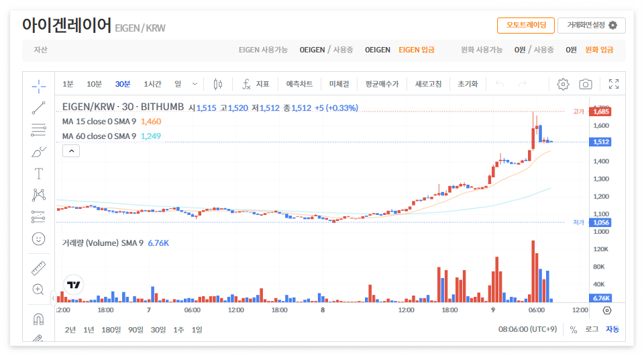Collapse the indicator legend with chevron
This screenshot has height=356, width=644.
point(71,151)
